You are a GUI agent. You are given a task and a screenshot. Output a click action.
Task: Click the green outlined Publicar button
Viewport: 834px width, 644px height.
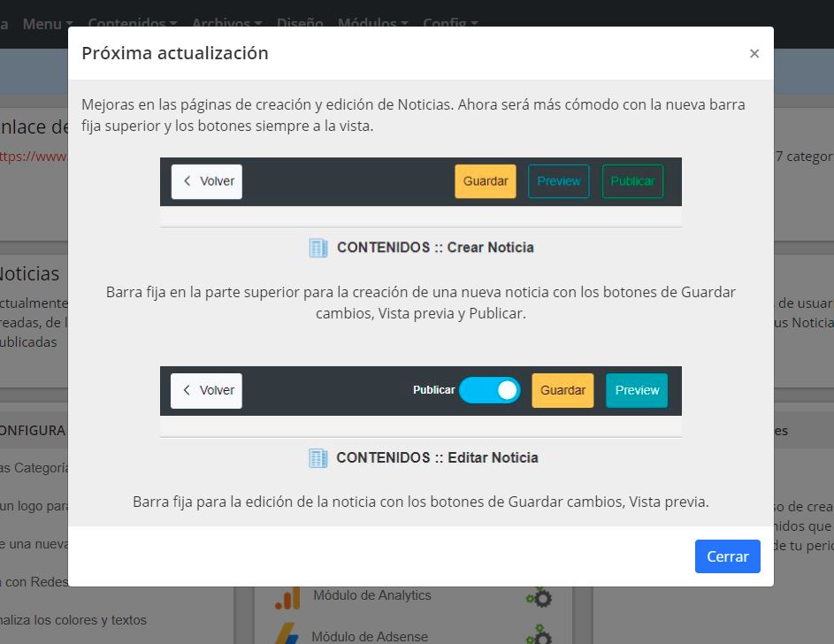[632, 181]
